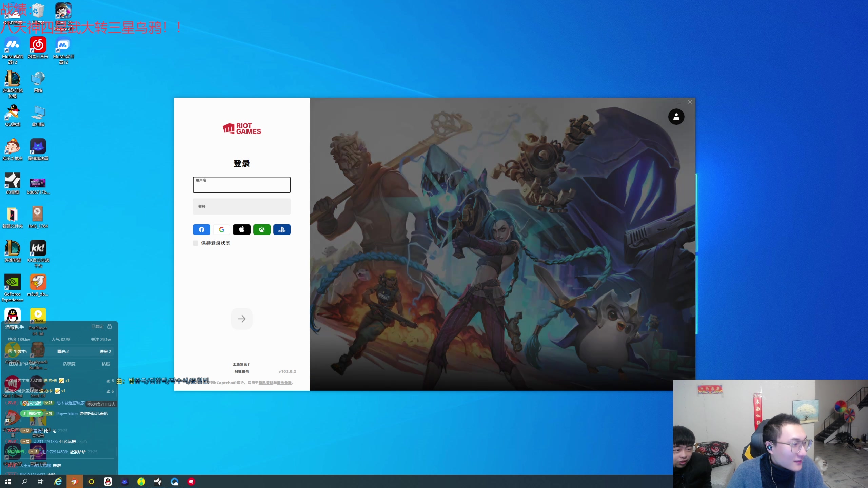
Task: Select the 80音频 desktop icon
Action: pos(13,183)
